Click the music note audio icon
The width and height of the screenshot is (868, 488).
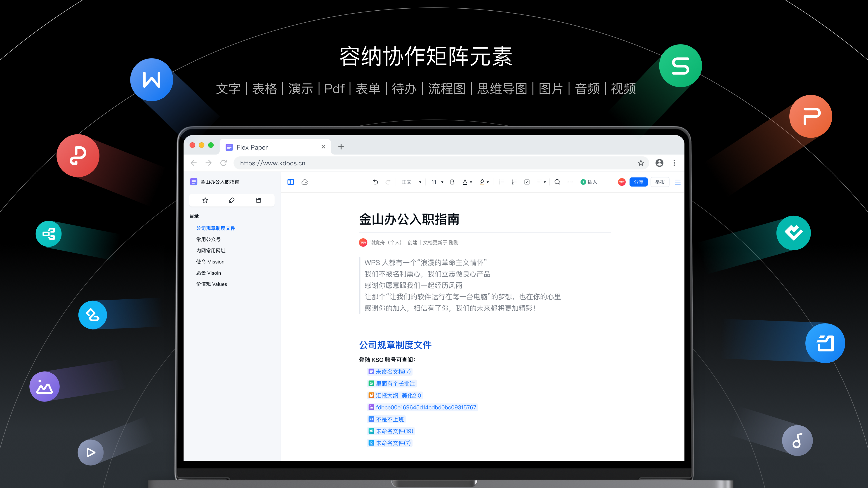(x=797, y=441)
